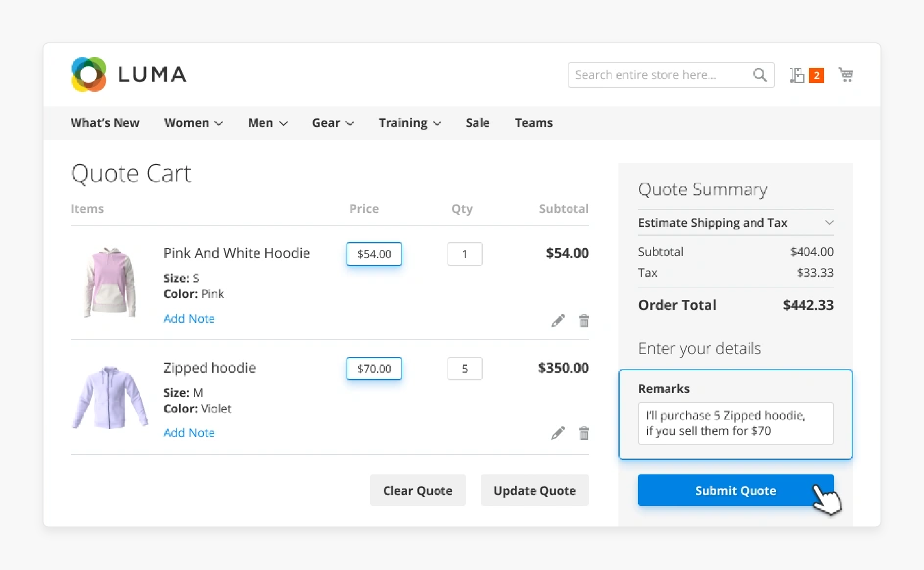Click the $350.00 row subtotal
The height and width of the screenshot is (570, 924).
point(564,368)
